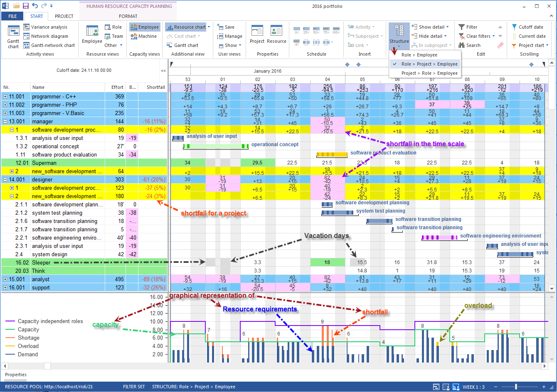Image resolution: width=557 pixels, height=392 pixels.
Task: Click the horizontal scrollbar thumb under the table
Action: point(47,366)
